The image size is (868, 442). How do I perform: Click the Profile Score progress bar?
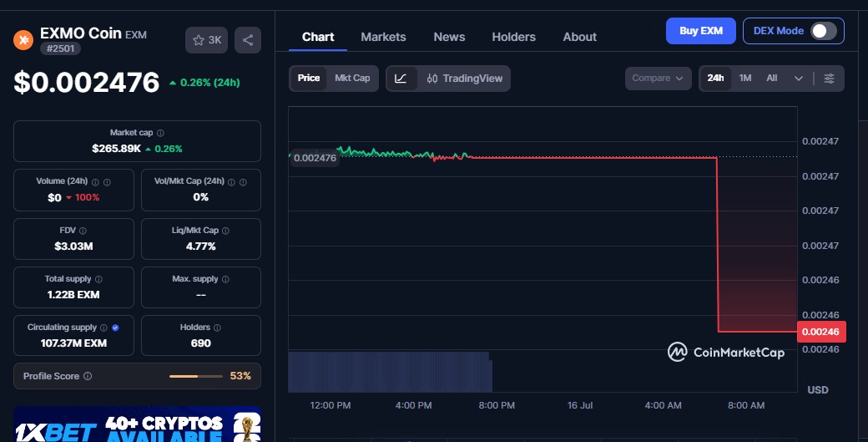pos(195,376)
